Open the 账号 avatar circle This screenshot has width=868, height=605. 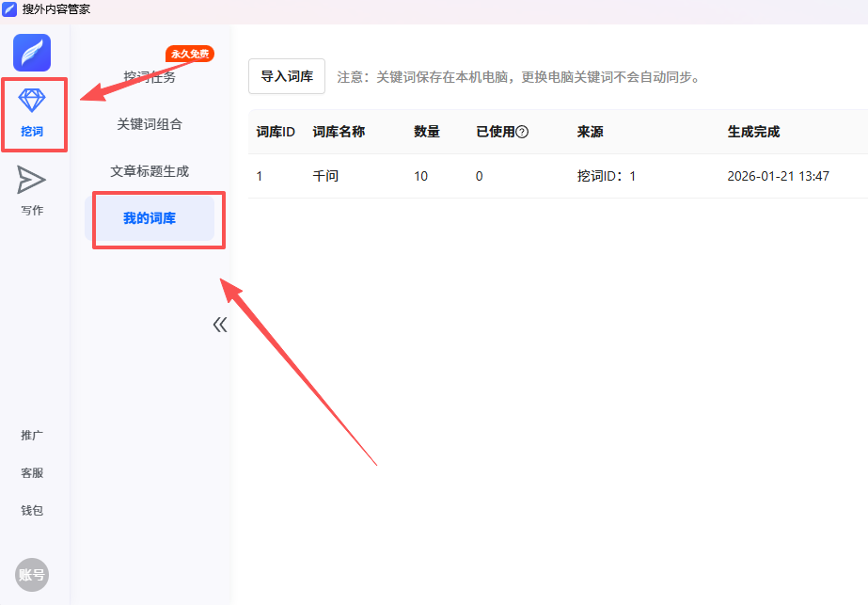(32, 576)
